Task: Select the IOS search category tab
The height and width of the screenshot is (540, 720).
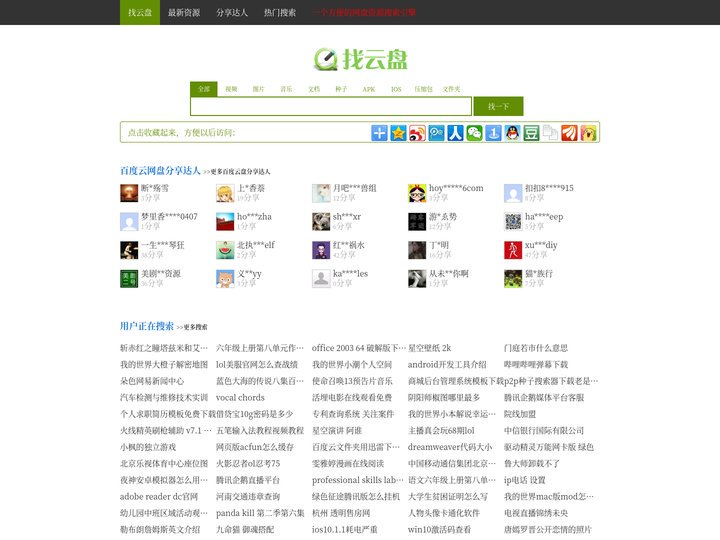Action: pyautogui.click(x=396, y=89)
